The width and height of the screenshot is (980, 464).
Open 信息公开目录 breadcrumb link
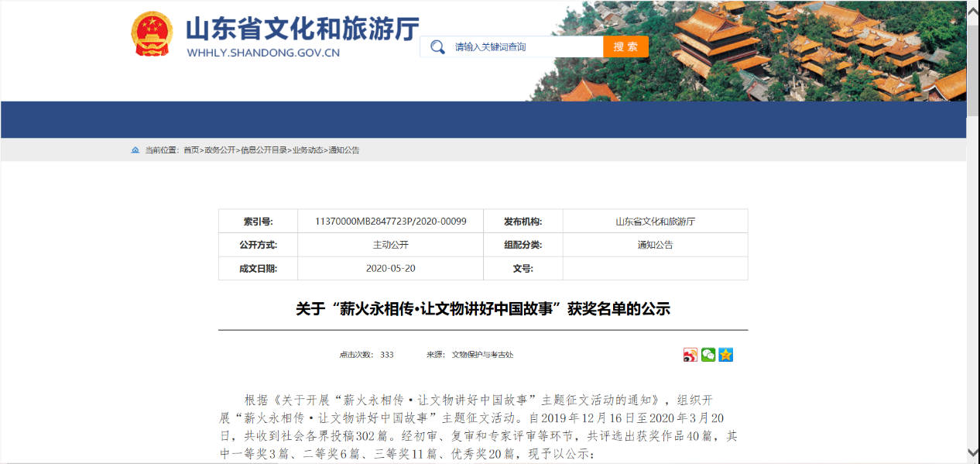pos(263,150)
